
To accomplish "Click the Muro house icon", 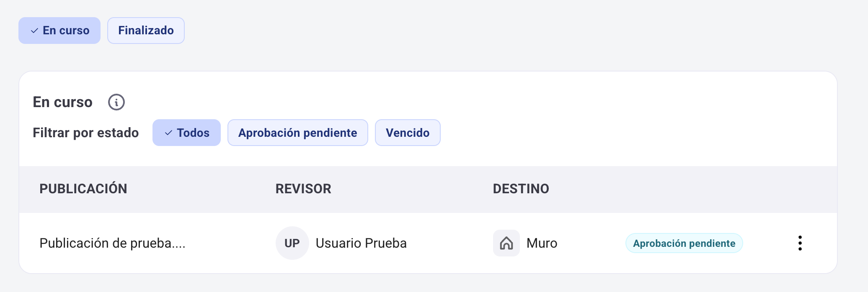I will pos(506,243).
